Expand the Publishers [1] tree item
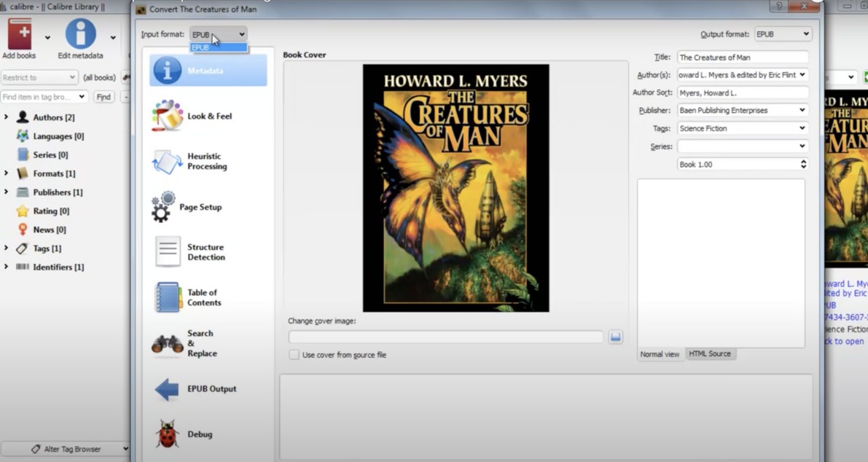The image size is (868, 462). tap(7, 192)
